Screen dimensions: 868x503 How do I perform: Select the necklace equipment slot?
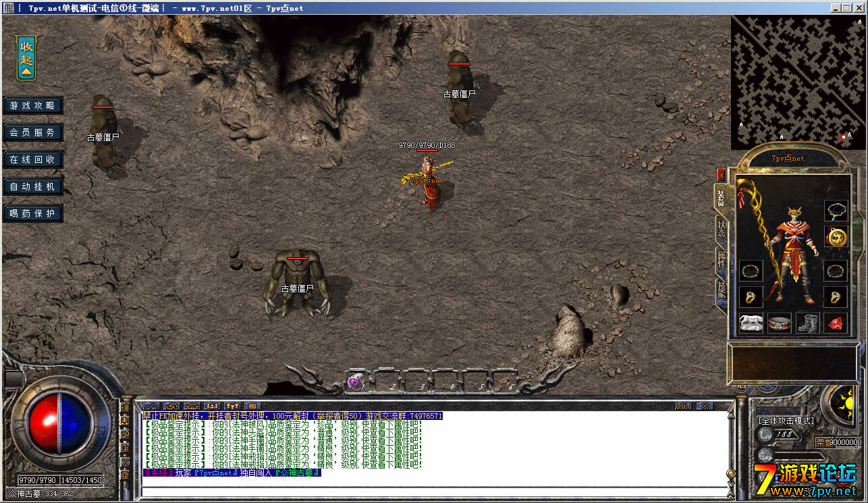coord(836,211)
